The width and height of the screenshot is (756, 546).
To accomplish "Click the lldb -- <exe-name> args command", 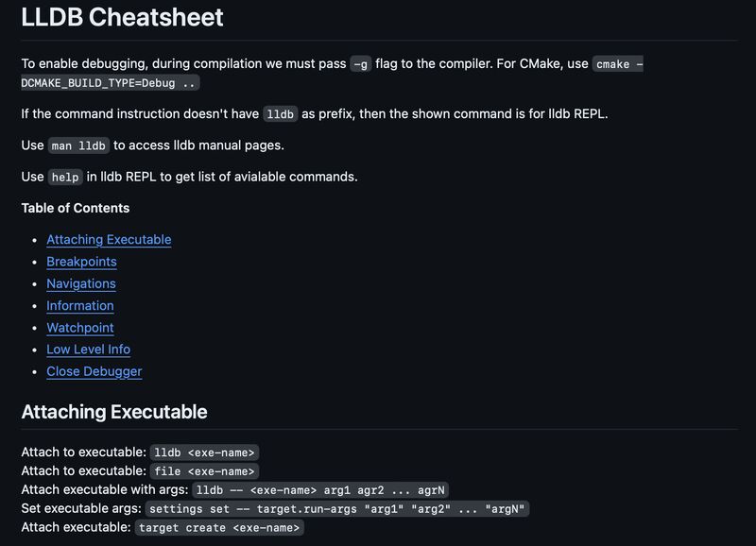I will click(x=320, y=490).
